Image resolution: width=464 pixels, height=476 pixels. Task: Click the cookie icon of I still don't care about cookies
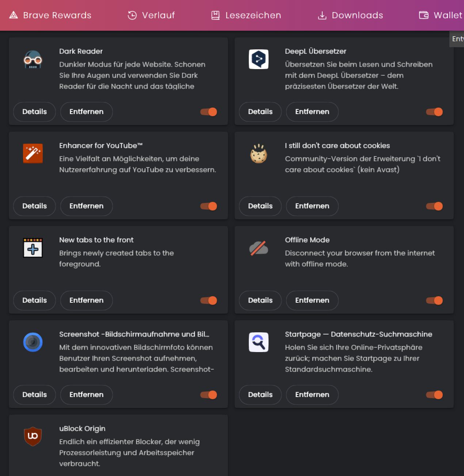pos(259,154)
